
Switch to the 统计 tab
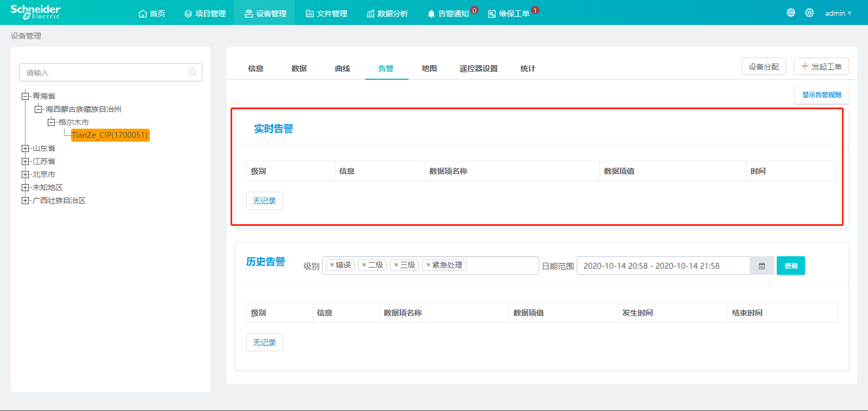tap(528, 68)
